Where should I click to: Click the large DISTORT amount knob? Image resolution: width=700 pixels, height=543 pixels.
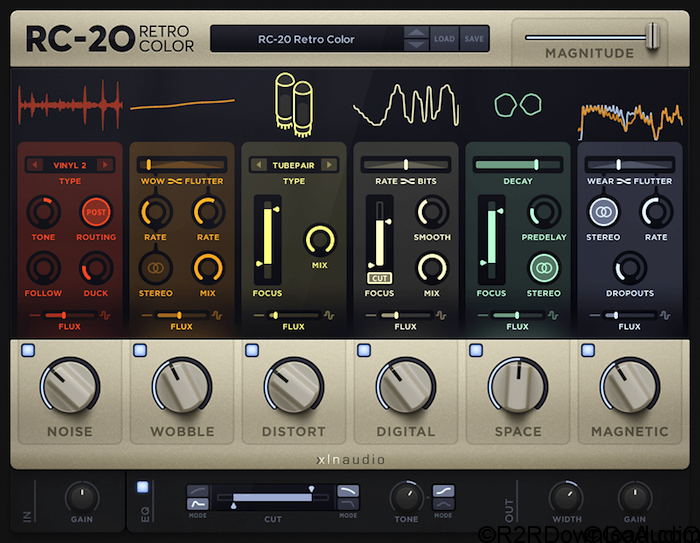[x=294, y=385]
